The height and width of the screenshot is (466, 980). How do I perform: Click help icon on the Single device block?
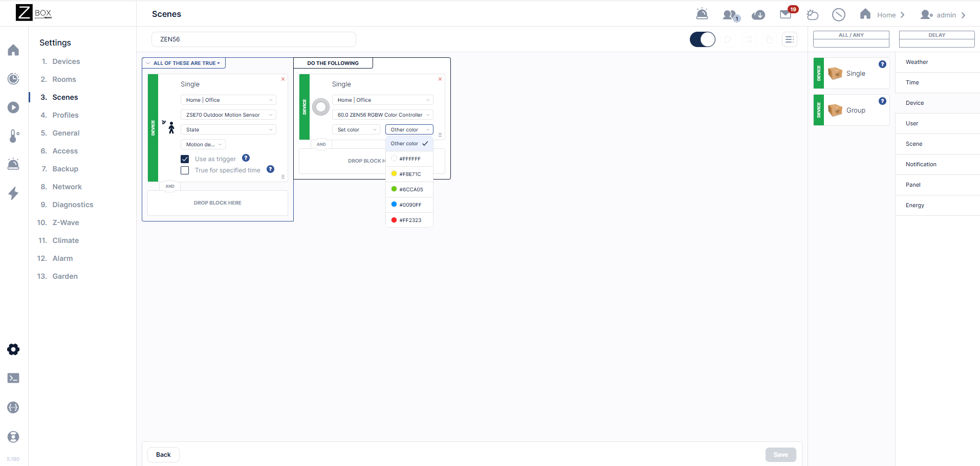(882, 64)
